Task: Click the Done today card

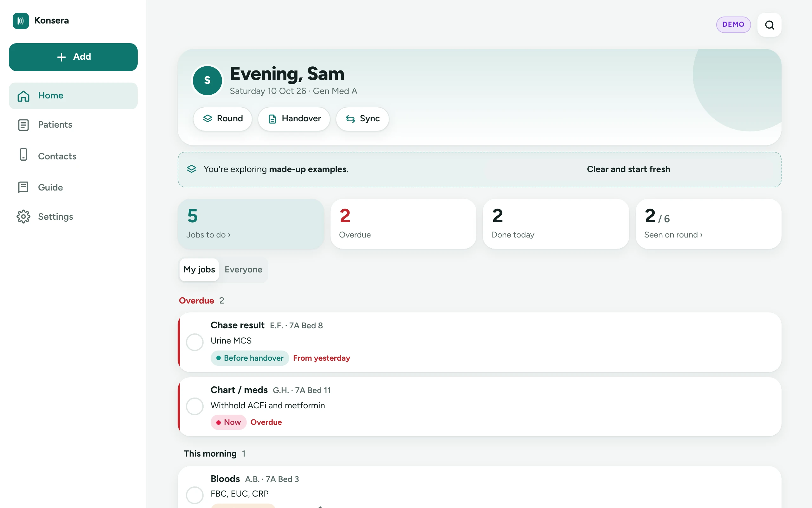Action: click(556, 224)
